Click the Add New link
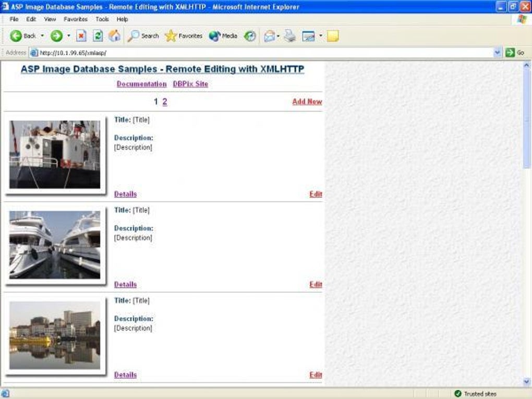The width and height of the screenshot is (532, 399). click(307, 102)
